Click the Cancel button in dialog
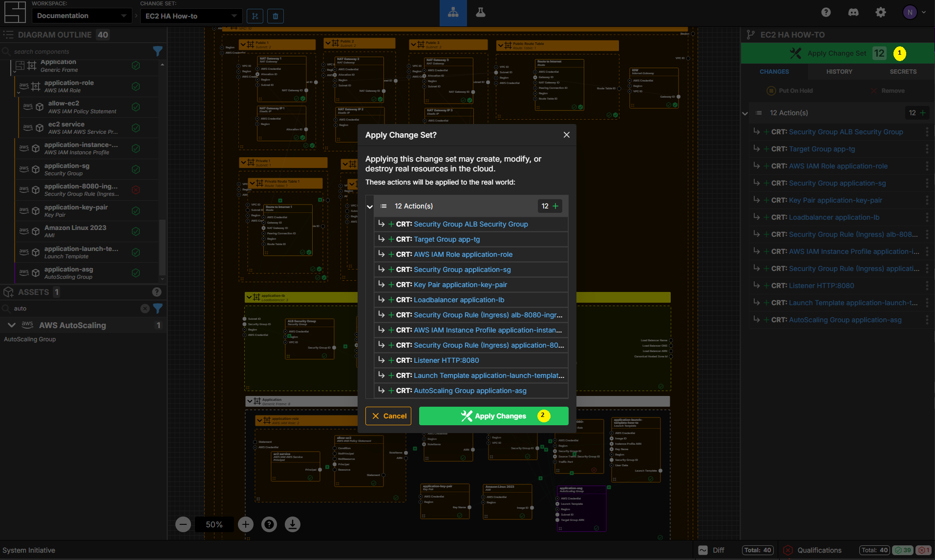 [x=388, y=416]
